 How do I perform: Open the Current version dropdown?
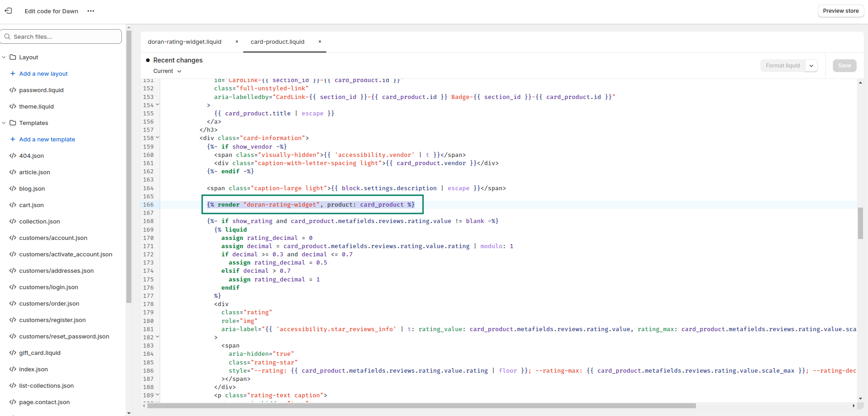coord(167,71)
